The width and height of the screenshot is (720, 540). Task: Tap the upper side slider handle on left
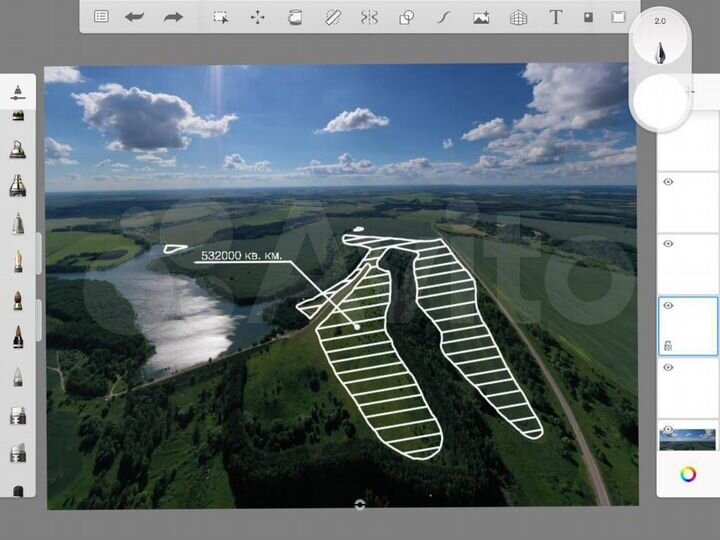click(39, 253)
